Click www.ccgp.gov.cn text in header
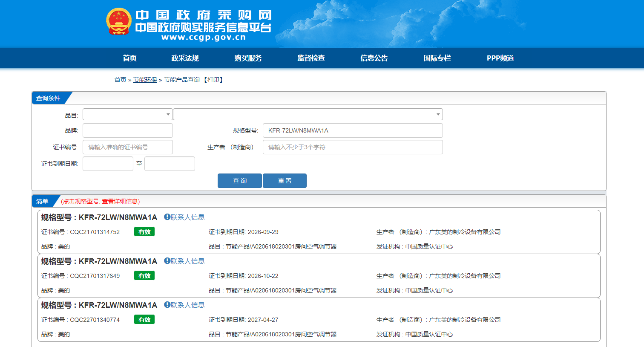This screenshot has height=347, width=644. coord(204,38)
